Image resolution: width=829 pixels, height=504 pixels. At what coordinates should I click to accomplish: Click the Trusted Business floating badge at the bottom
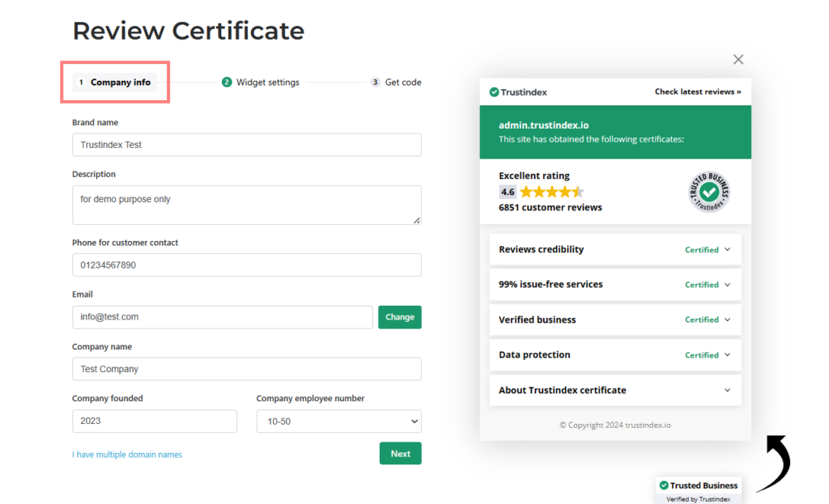click(x=698, y=486)
